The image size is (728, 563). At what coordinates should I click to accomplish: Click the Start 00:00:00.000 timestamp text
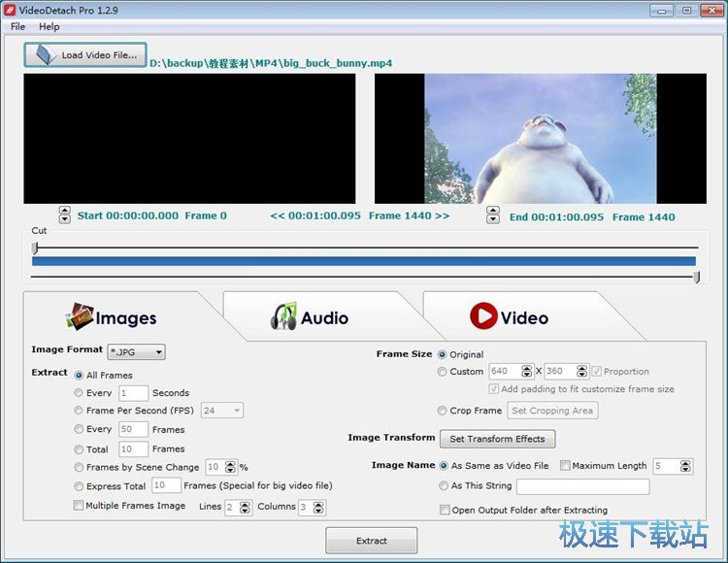point(128,215)
